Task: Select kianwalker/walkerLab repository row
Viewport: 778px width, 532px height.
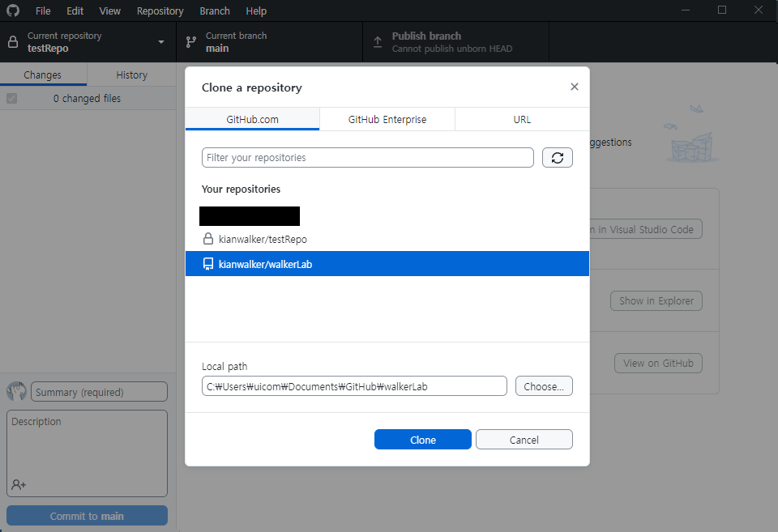Action: (387, 264)
